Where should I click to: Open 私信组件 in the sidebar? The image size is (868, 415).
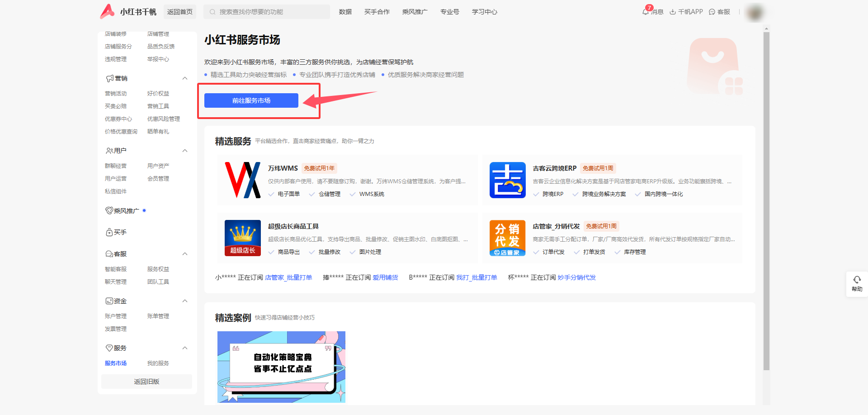click(116, 191)
